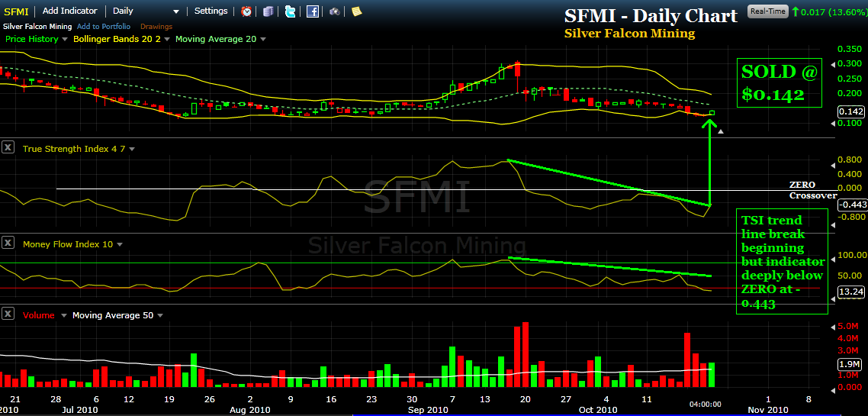Click the 0.142 current price label
Screen dimensions: 868x416
851,112
